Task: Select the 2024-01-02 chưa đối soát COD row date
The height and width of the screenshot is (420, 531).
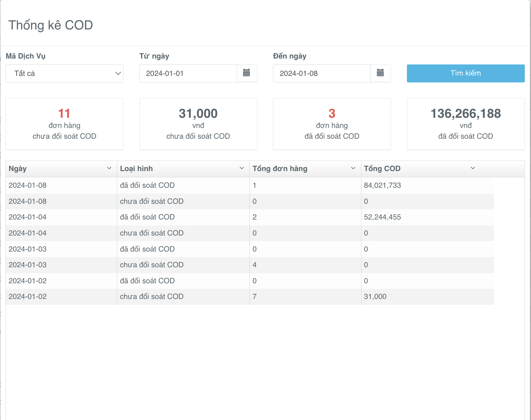Action: click(x=27, y=296)
